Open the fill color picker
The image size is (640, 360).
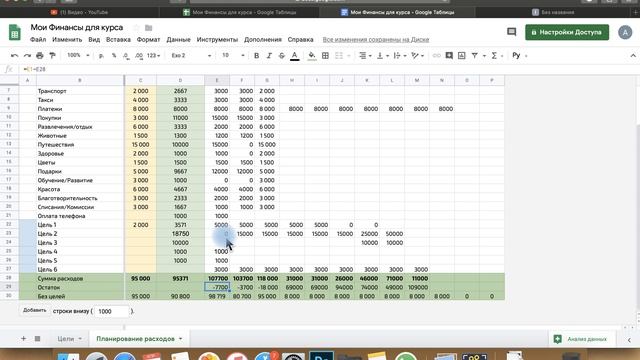coord(312,56)
